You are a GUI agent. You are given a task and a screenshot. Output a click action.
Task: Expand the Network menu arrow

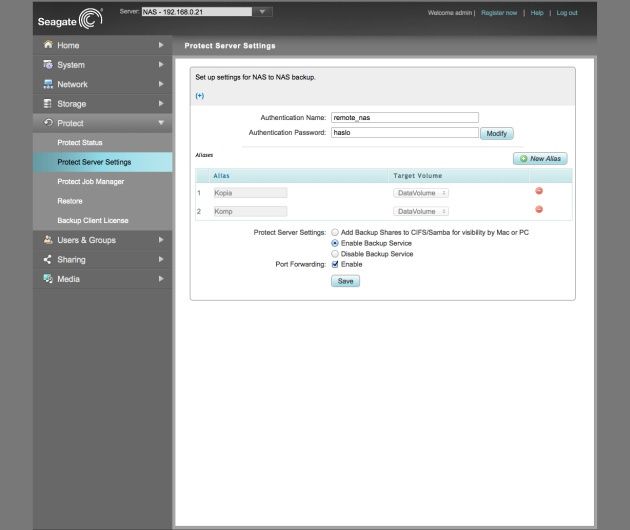pos(161,84)
